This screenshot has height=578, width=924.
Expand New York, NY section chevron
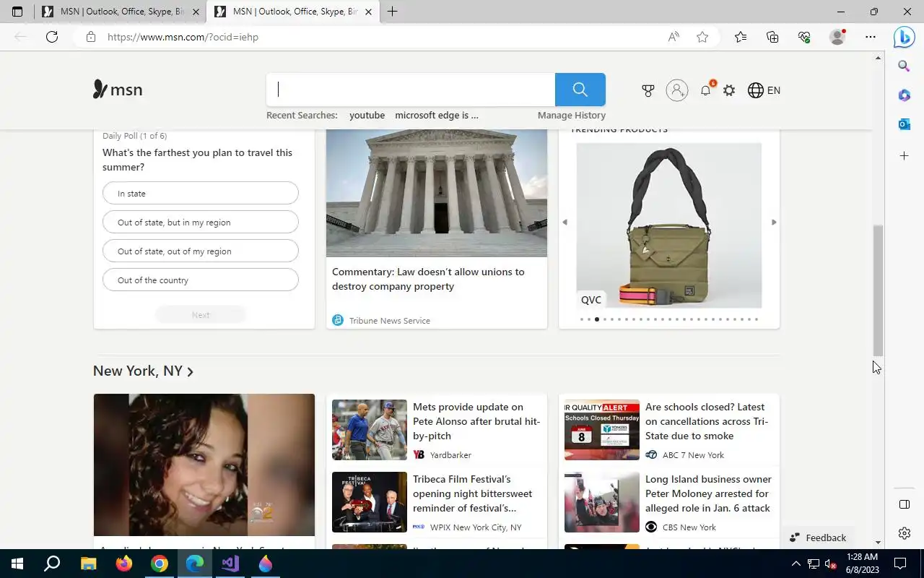pos(191,372)
